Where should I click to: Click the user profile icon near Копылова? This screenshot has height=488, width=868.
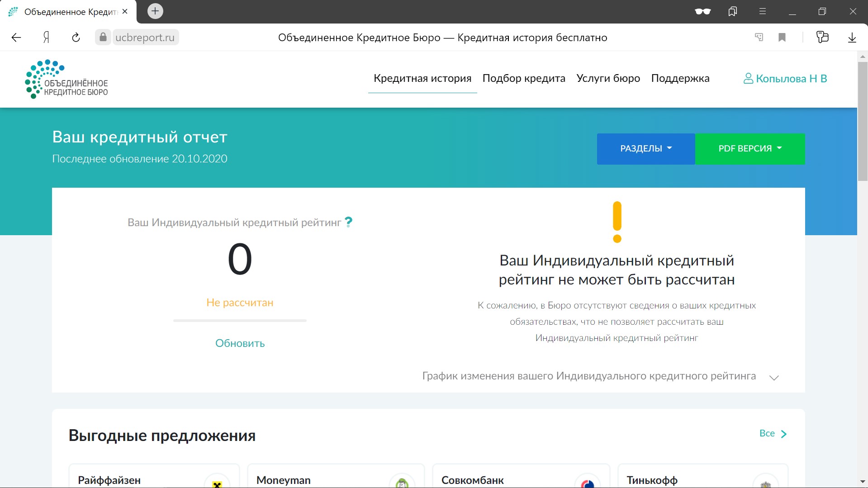point(748,79)
